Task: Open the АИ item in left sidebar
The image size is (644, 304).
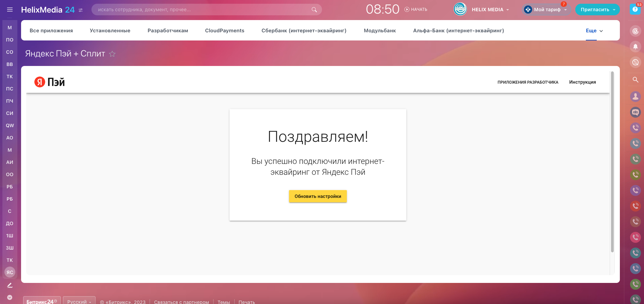Action: coord(10,162)
